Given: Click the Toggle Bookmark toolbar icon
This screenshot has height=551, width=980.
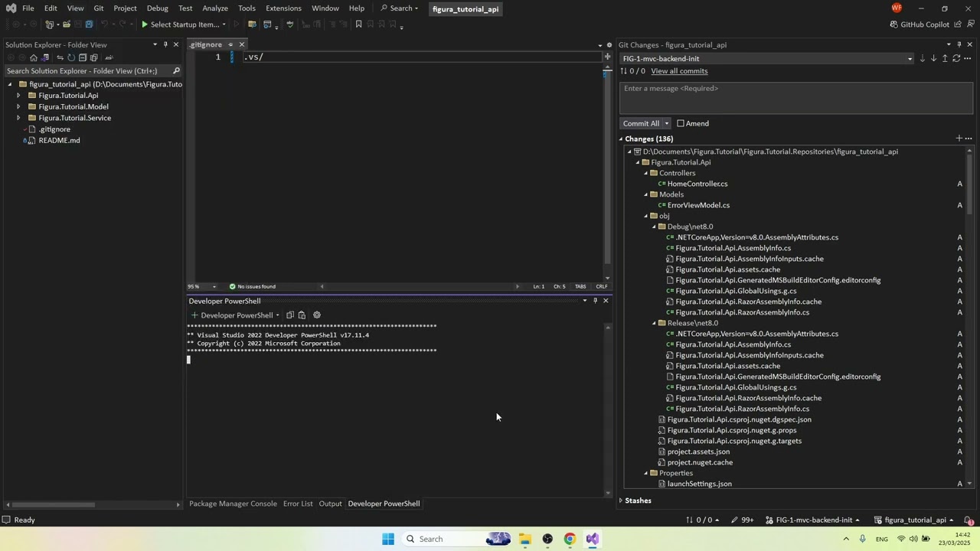Looking at the screenshot, I should (358, 24).
